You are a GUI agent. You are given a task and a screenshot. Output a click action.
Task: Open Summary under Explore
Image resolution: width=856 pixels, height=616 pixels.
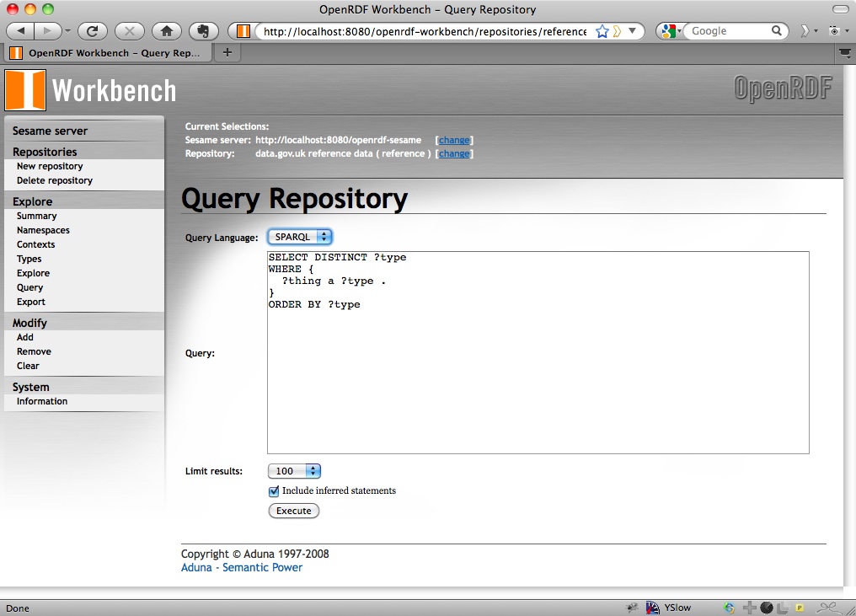coord(36,216)
